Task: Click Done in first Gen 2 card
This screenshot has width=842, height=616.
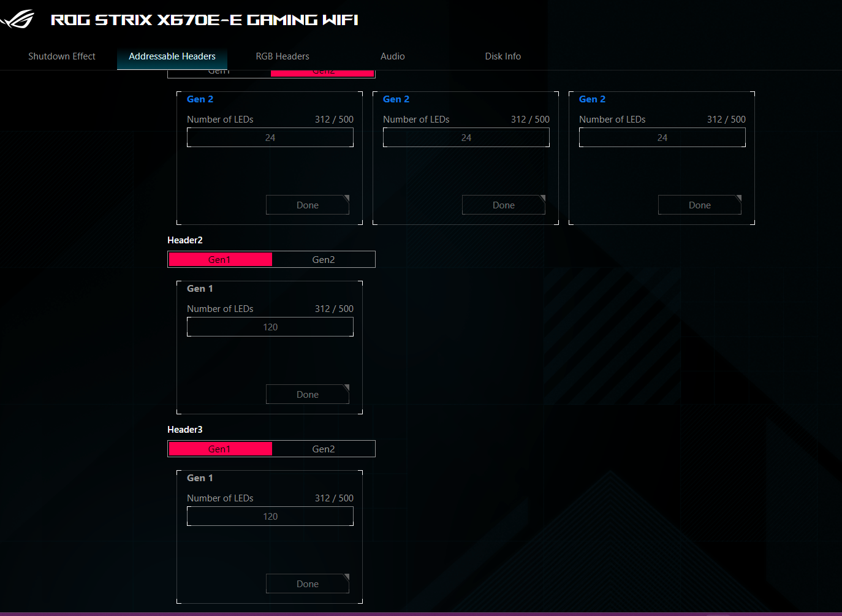Action: point(308,205)
